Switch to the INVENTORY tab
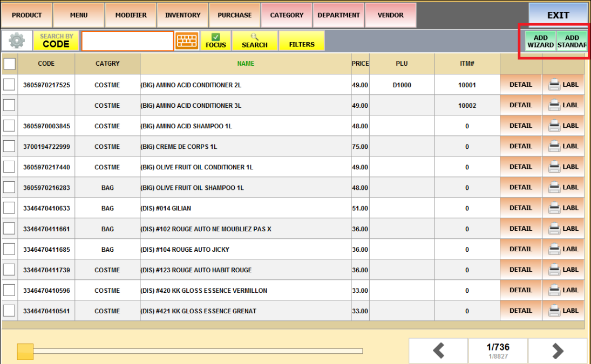 182,15
